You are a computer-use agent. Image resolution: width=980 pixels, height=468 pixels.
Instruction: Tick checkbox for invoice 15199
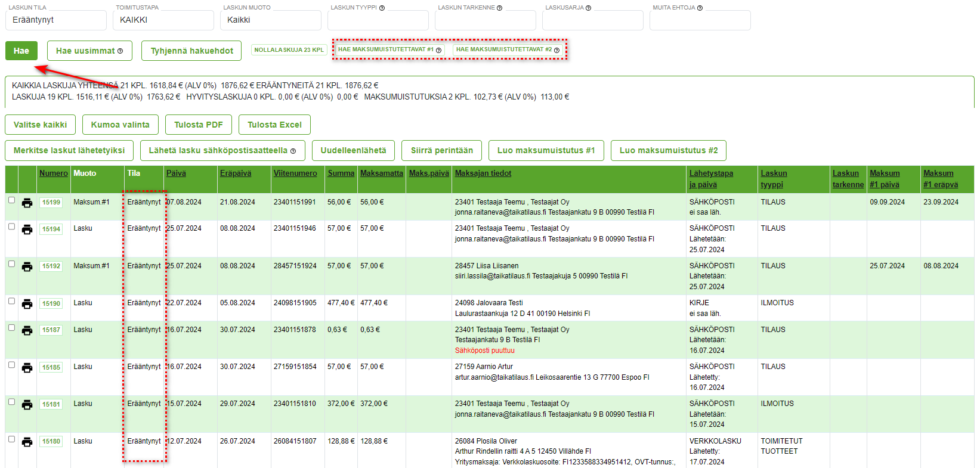(11, 200)
